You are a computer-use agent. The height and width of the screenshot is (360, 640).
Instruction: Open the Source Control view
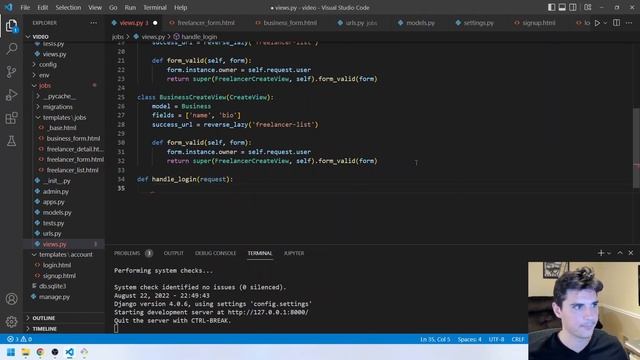(x=11, y=72)
